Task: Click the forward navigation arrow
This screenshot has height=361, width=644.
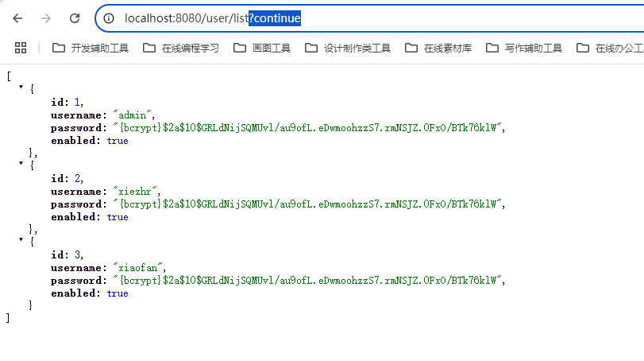Action: click(46, 18)
